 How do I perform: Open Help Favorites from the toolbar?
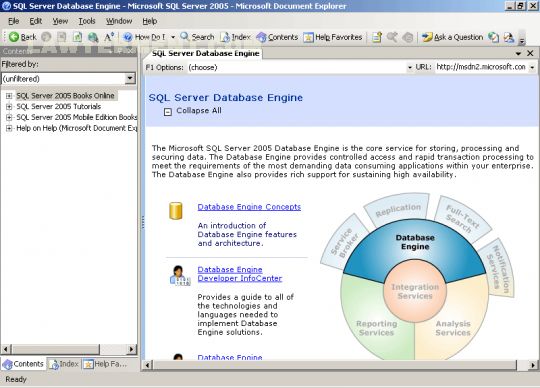(333, 37)
